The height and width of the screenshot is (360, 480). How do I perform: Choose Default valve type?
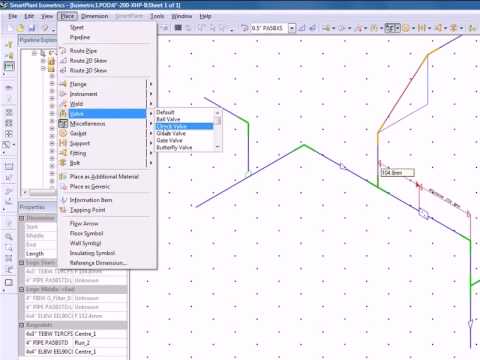tap(185, 112)
